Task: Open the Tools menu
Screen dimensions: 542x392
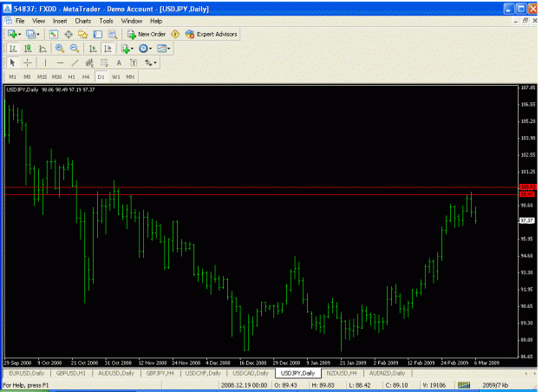Action: coord(106,21)
